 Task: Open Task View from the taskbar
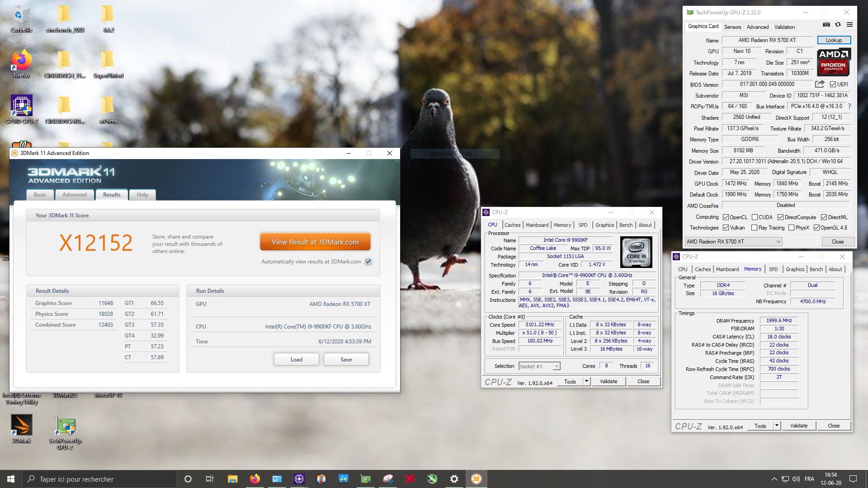[x=210, y=479]
